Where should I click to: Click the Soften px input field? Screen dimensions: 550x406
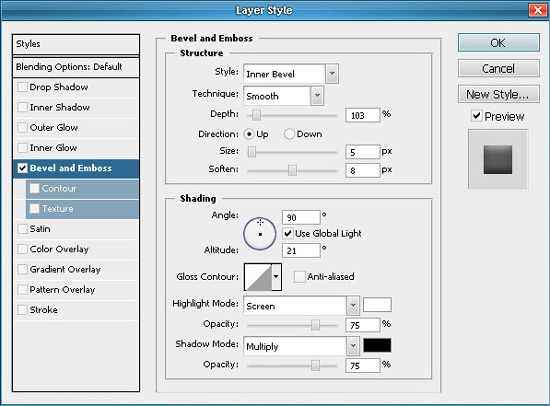pos(363,170)
